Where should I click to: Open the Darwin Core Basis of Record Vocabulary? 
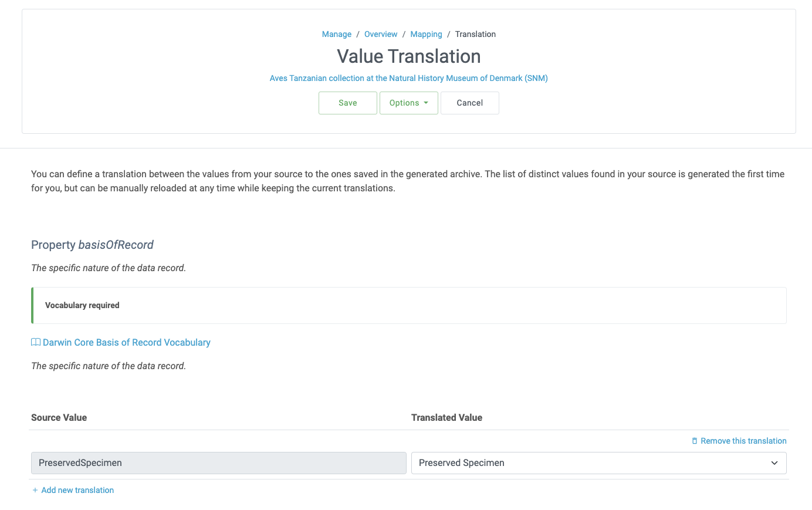126,342
